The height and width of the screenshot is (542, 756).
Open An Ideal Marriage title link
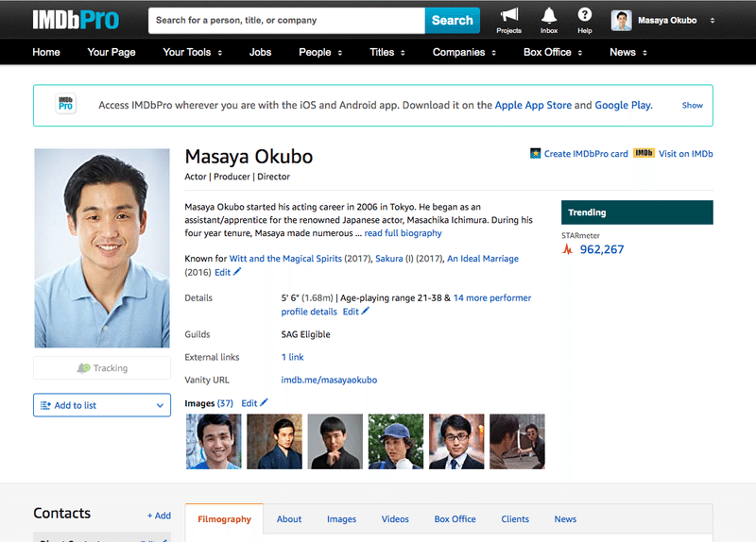(x=483, y=258)
